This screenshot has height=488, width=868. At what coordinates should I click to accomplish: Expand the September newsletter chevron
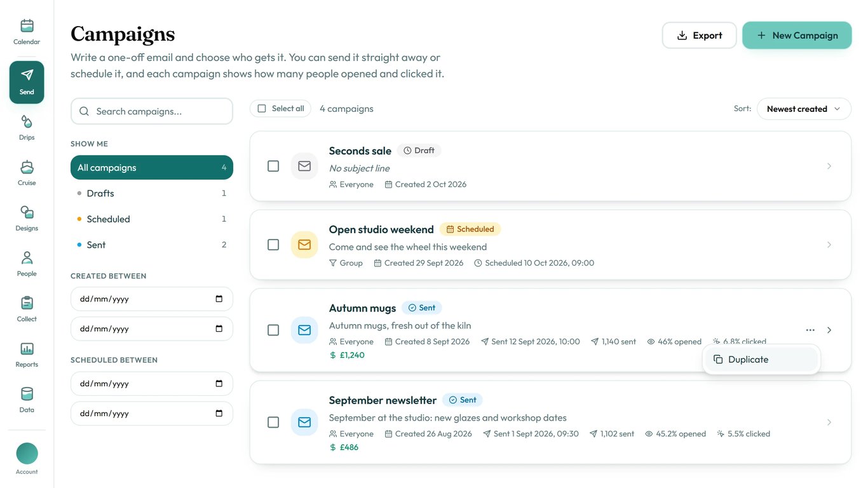click(x=829, y=422)
